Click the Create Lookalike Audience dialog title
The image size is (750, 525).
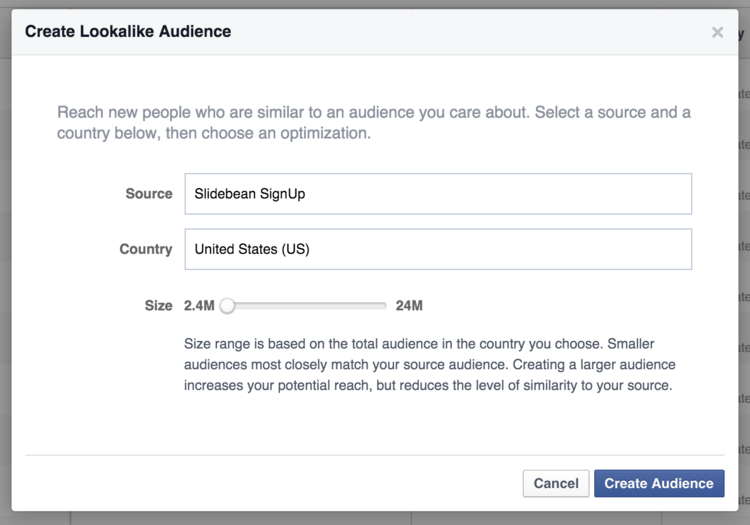click(x=128, y=32)
